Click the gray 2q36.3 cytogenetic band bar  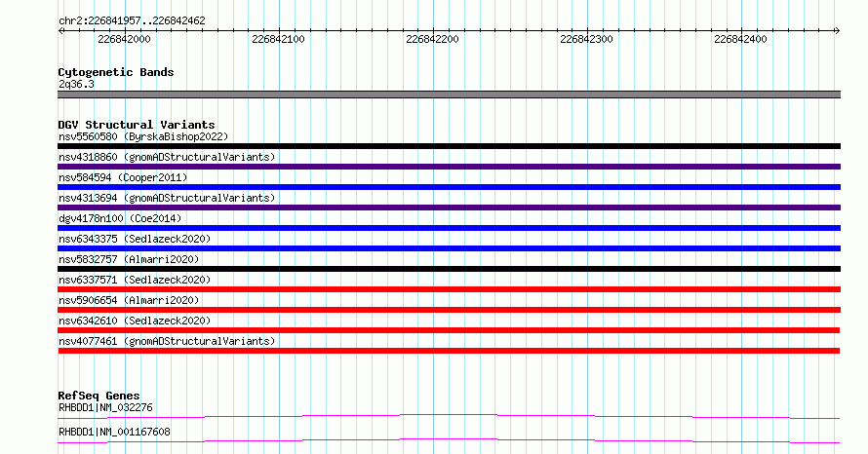tap(449, 95)
